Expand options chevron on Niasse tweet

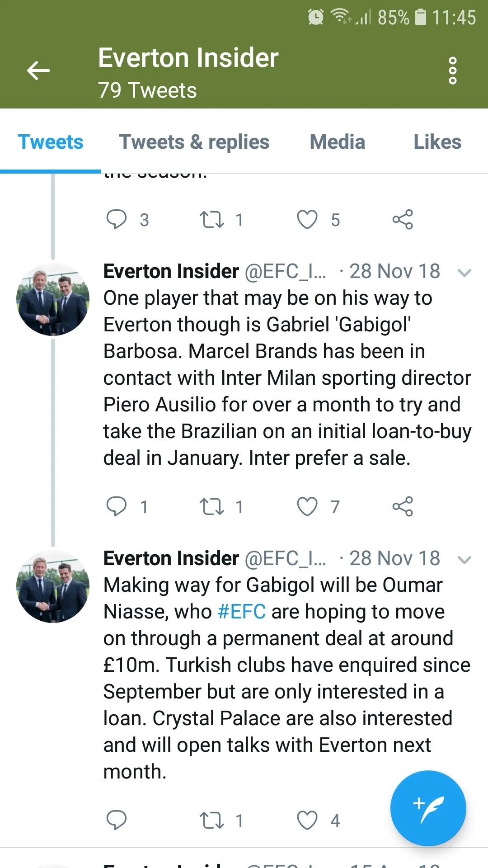click(465, 560)
